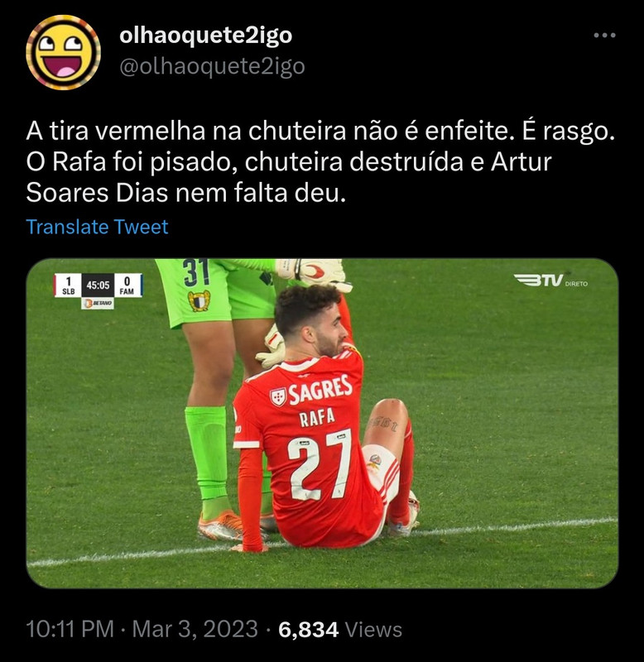
Task: Click the BTV channel logo in the photo
Action: (538, 280)
